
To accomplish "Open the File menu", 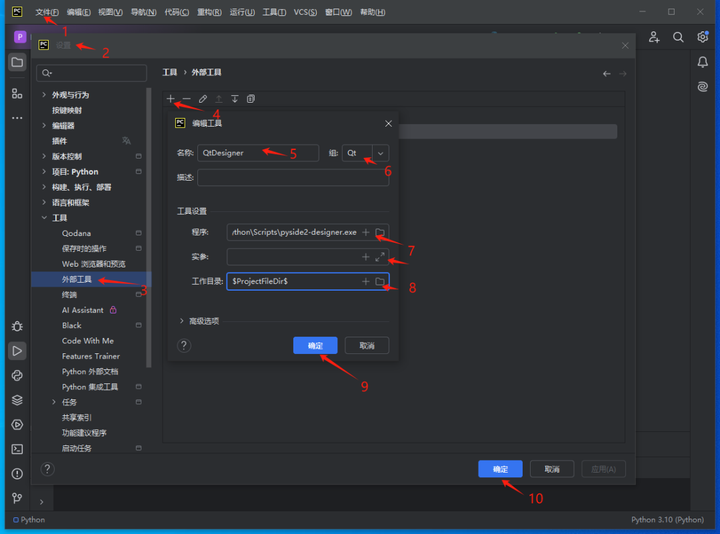I will (47, 12).
